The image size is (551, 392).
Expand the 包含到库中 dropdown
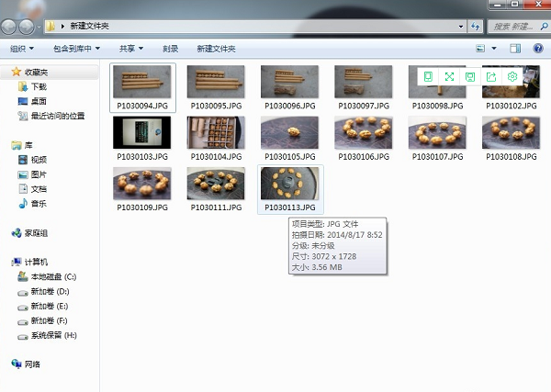click(77, 48)
